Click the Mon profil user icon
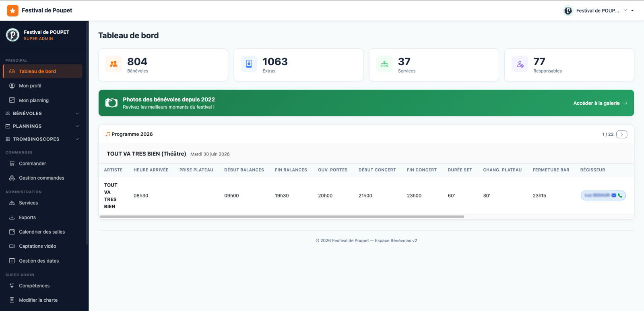The image size is (644, 311). tap(12, 86)
